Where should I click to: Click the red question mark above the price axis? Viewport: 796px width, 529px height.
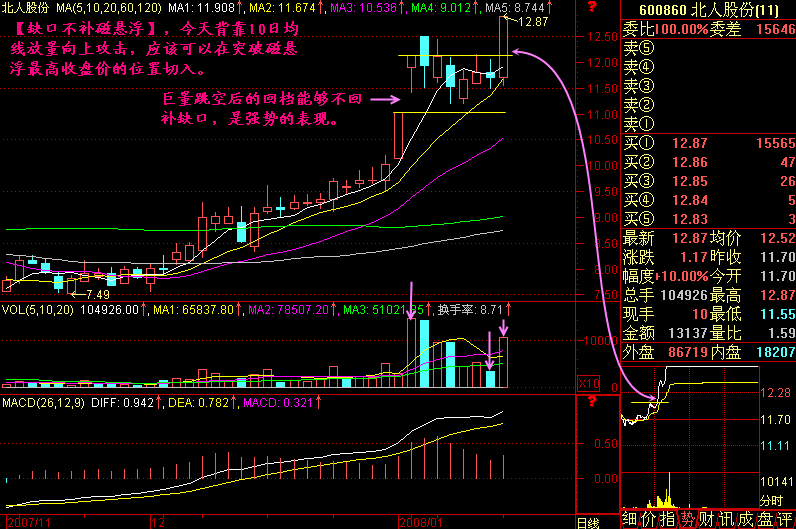point(592,8)
